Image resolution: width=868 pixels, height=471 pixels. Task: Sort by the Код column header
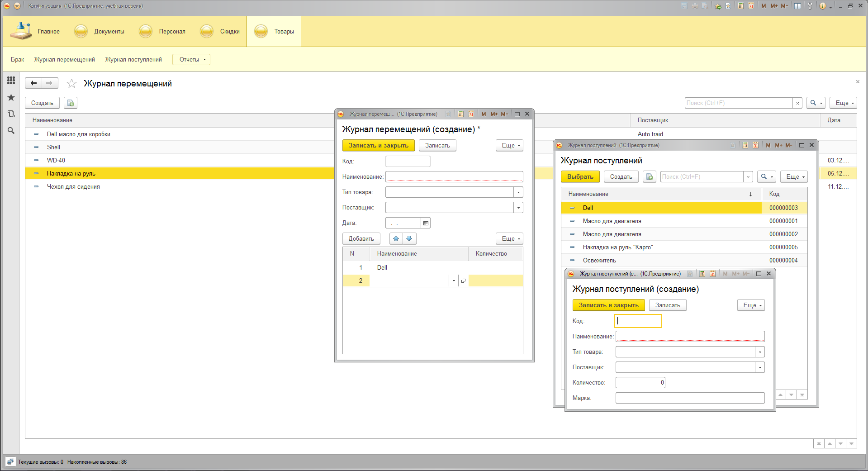pos(785,194)
